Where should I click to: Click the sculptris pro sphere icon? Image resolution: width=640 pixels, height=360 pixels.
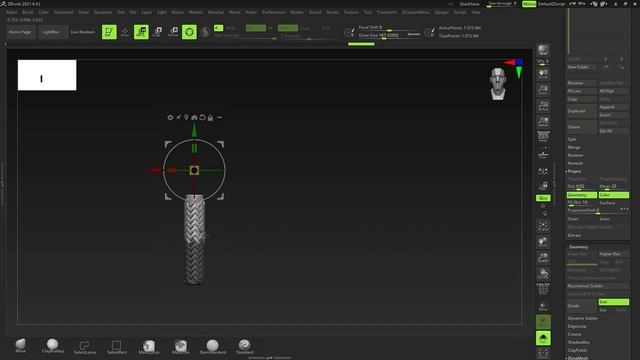(x=205, y=32)
